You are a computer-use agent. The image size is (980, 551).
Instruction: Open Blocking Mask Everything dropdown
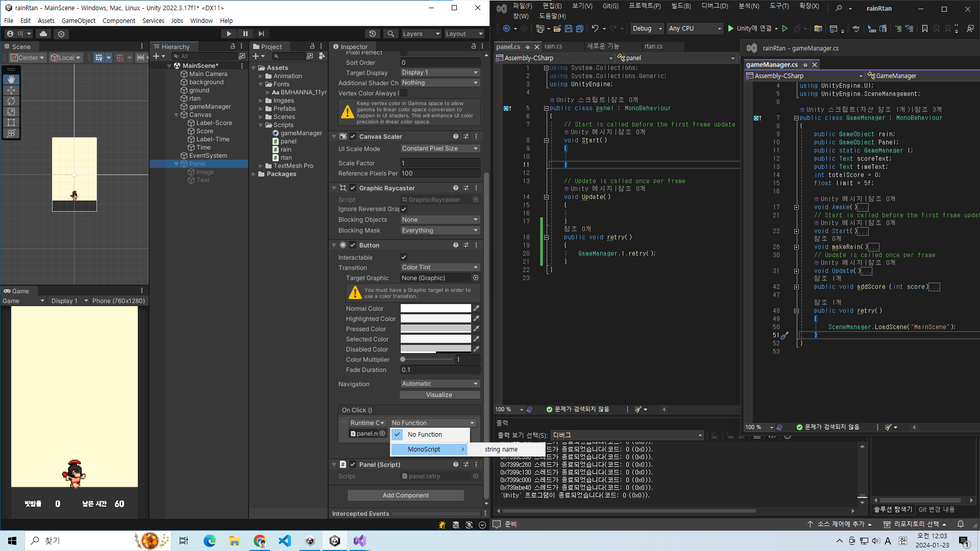coord(440,231)
